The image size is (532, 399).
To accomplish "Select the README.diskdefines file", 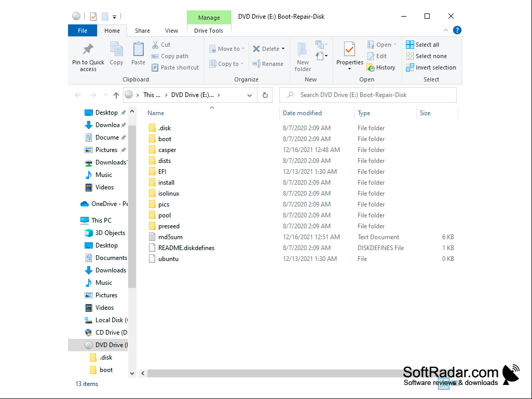I will pyautogui.click(x=182, y=247).
